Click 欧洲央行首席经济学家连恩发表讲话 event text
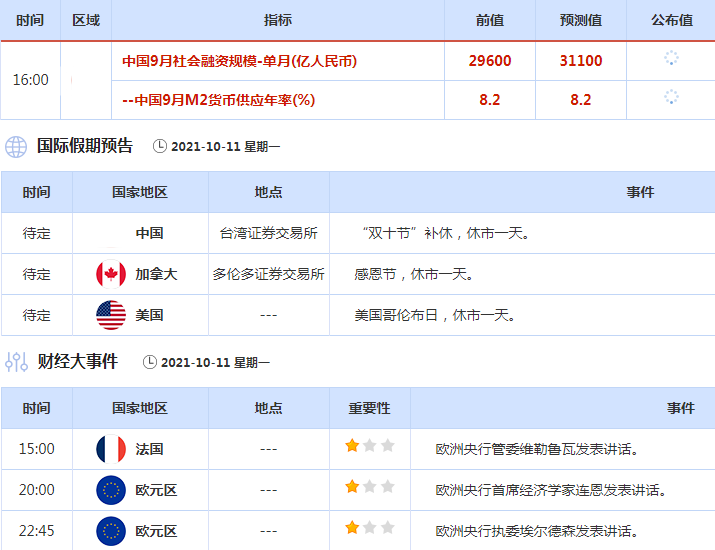This screenshot has width=715, height=550. 551,490
